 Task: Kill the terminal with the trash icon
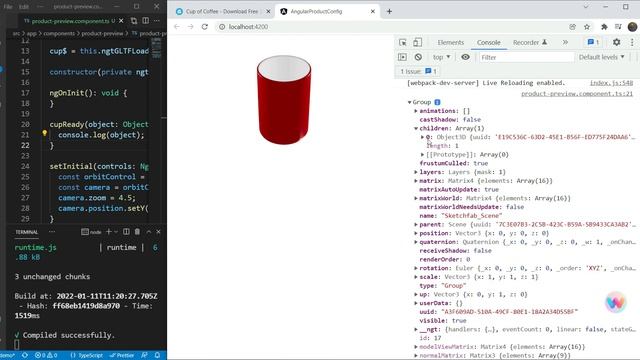(x=138, y=232)
